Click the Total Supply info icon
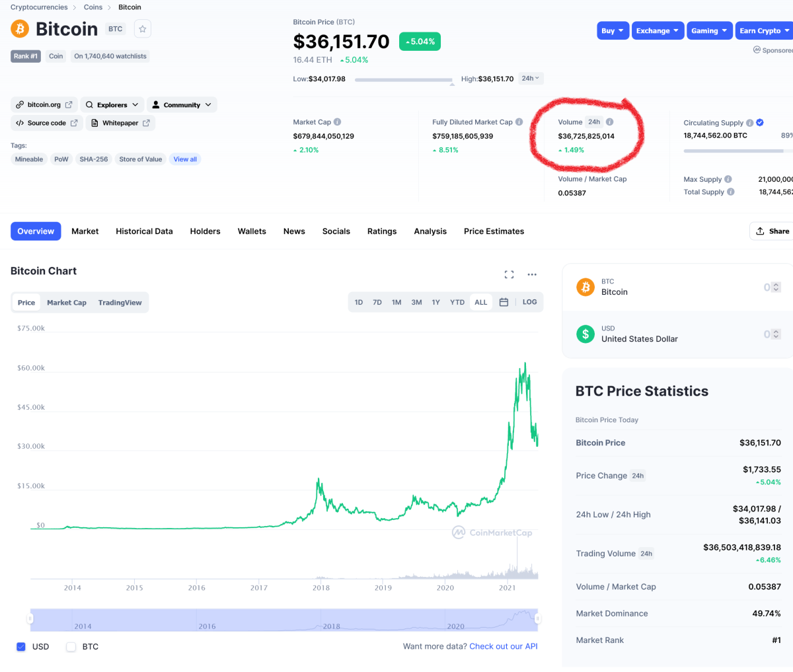 731,192
